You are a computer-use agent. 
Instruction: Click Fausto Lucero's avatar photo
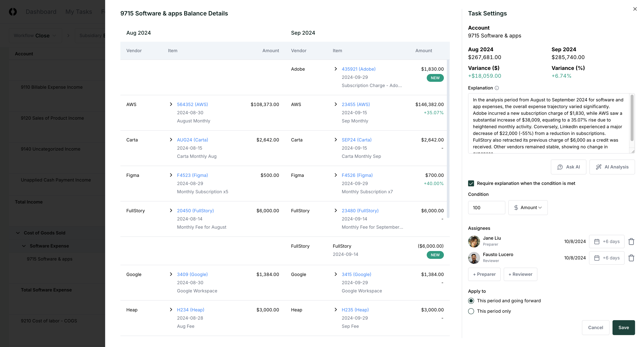[474, 258]
